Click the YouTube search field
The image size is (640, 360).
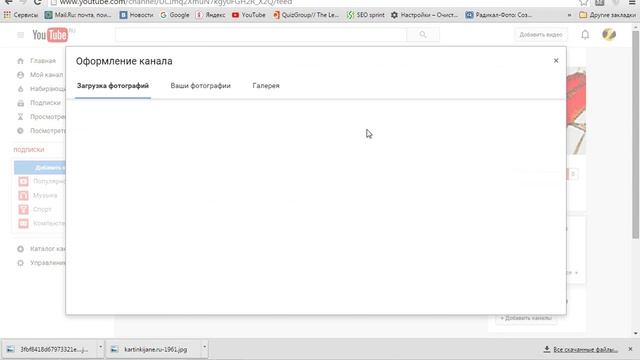261,35
